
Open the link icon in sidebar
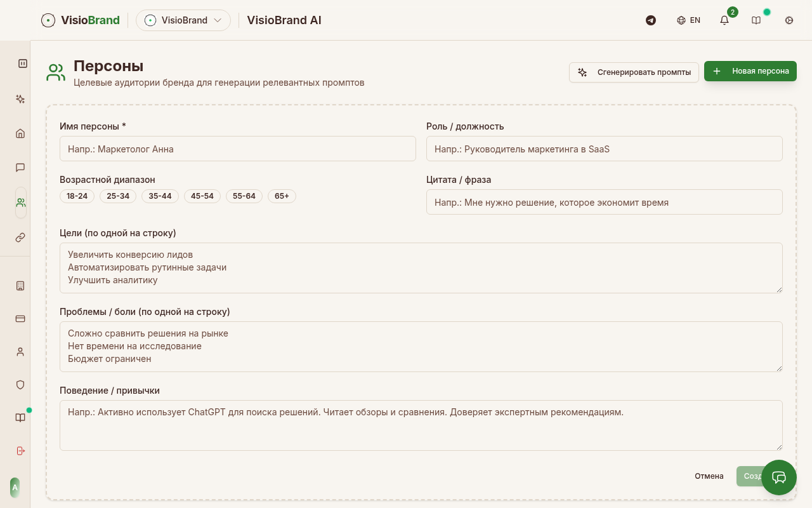click(20, 237)
